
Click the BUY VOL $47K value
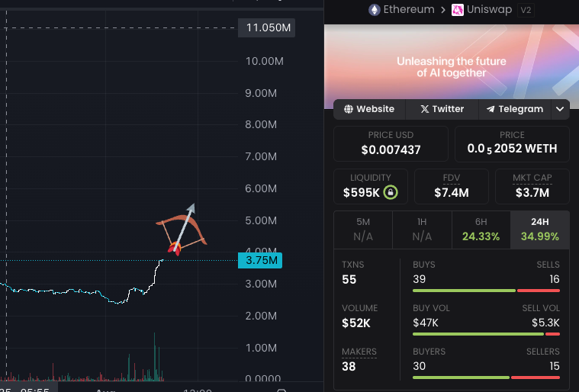pyautogui.click(x=426, y=323)
